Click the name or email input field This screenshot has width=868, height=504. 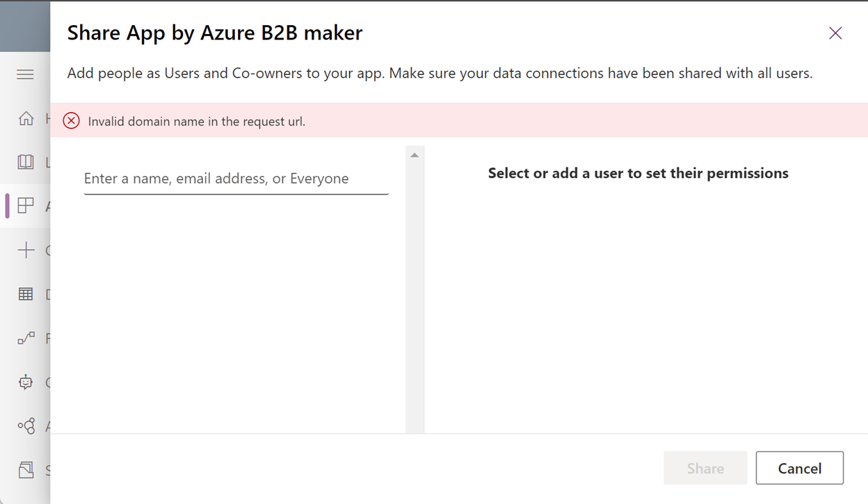click(235, 178)
